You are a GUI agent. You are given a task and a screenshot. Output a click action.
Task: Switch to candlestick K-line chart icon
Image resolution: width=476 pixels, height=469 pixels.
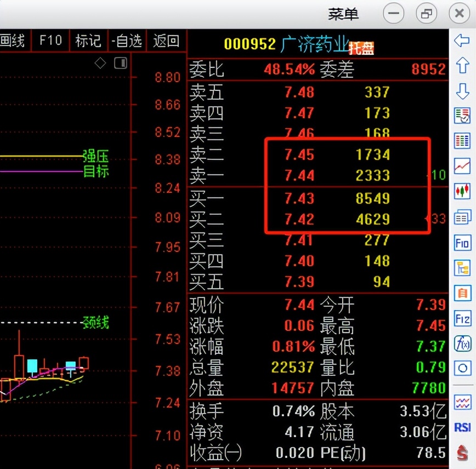[x=462, y=191]
